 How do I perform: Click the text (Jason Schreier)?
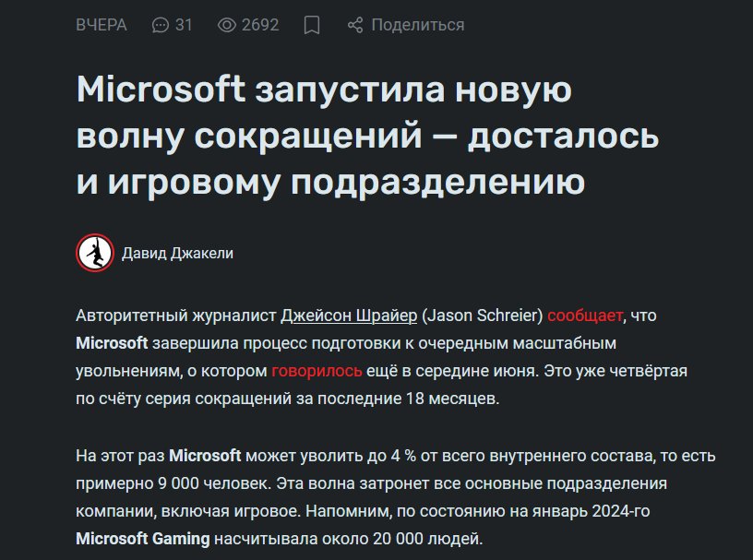[482, 316]
